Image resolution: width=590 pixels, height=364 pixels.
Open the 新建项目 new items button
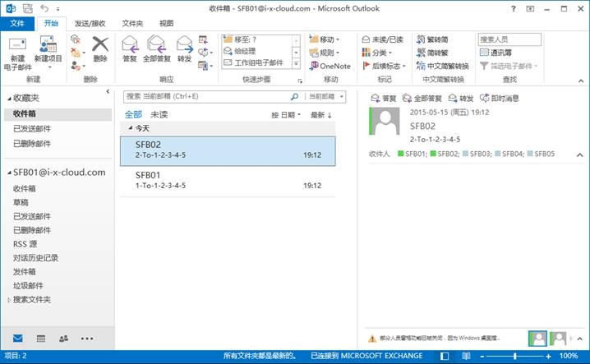[48, 53]
